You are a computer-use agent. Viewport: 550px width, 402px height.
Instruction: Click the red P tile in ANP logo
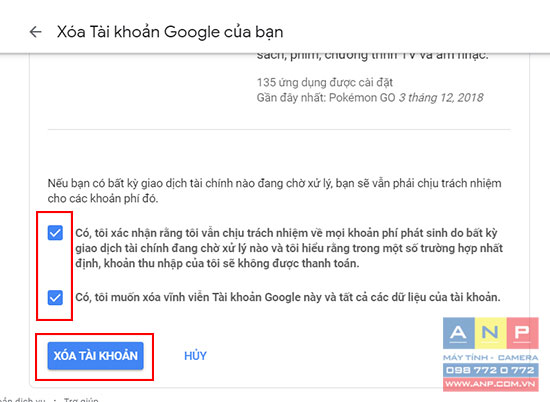pos(522,333)
